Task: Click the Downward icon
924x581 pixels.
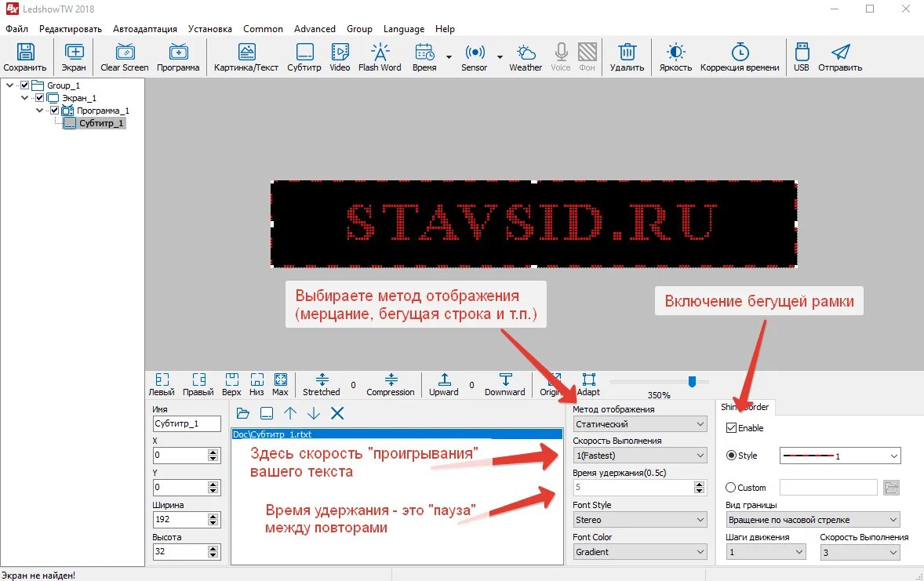Action: (x=505, y=379)
